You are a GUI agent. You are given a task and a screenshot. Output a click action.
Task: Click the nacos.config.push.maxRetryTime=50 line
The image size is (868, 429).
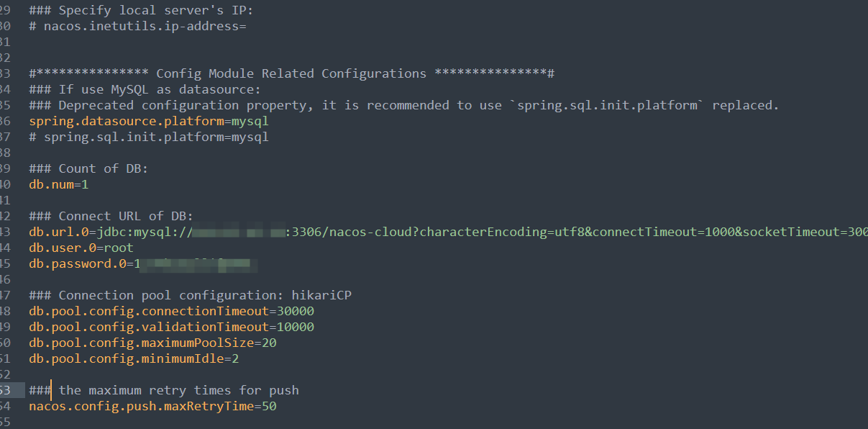(x=152, y=406)
